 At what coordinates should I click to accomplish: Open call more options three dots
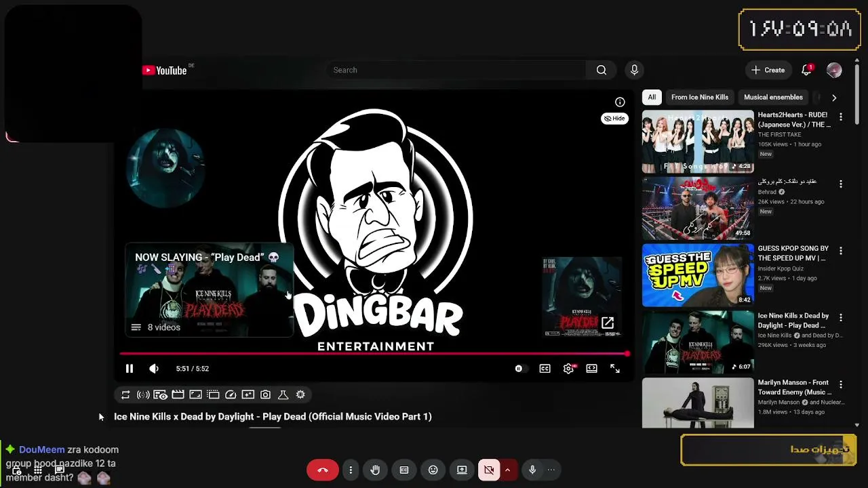(x=351, y=470)
